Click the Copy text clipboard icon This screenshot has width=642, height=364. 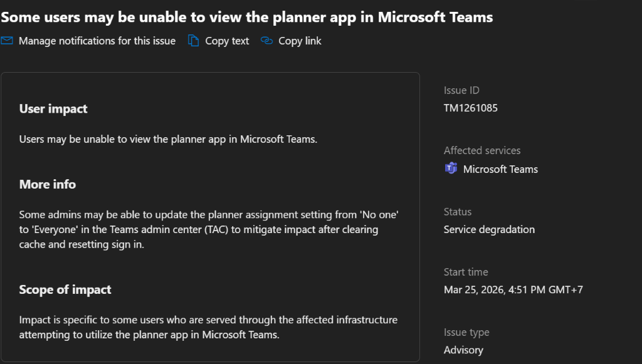pos(194,41)
